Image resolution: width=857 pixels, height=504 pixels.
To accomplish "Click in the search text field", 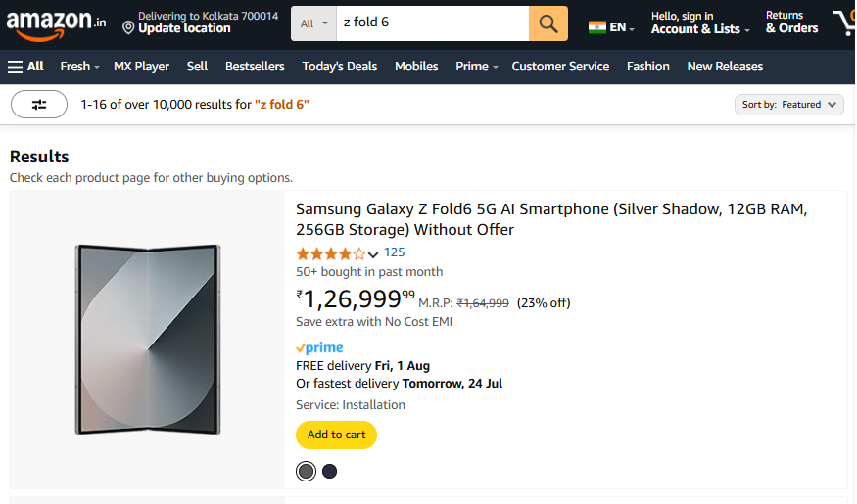I will (x=431, y=23).
